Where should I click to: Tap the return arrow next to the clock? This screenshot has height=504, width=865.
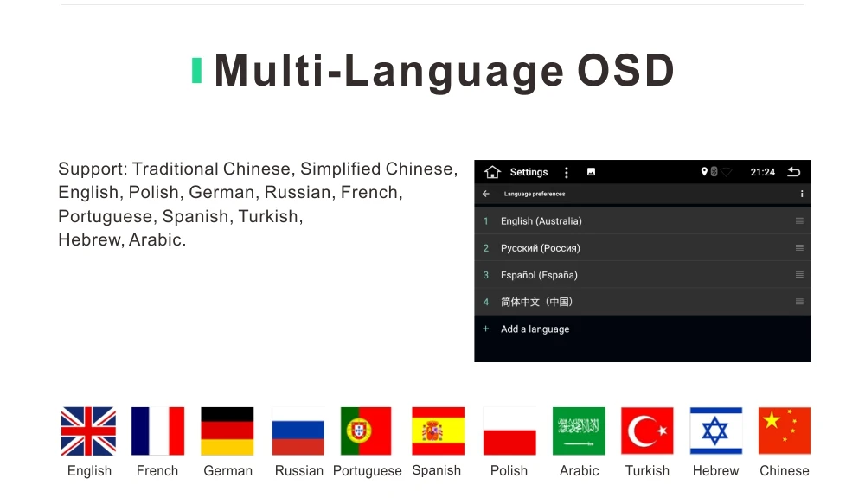794,171
